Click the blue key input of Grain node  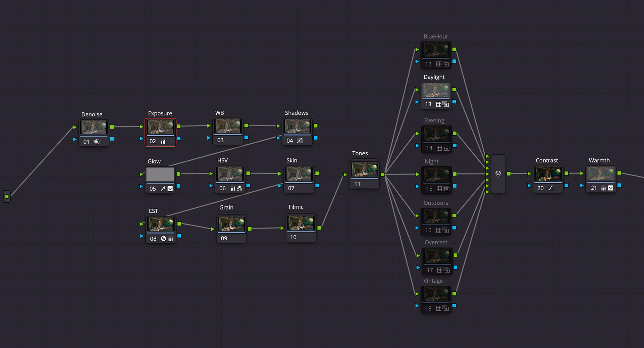(213, 241)
